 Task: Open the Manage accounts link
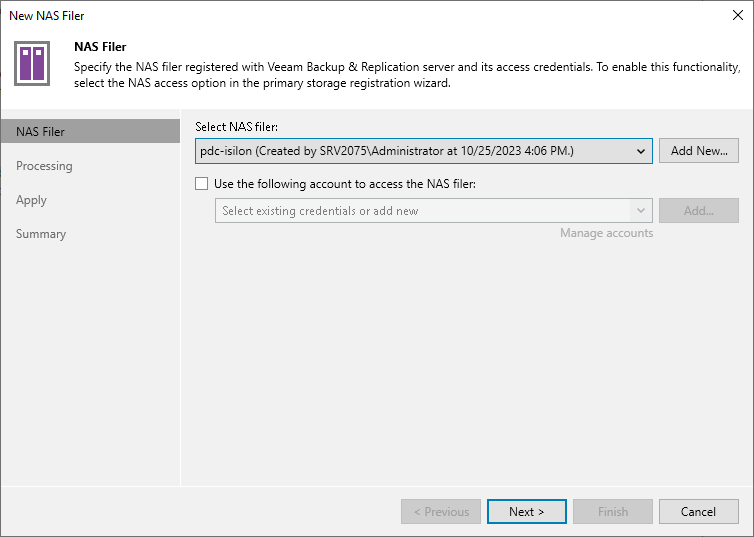coord(606,233)
